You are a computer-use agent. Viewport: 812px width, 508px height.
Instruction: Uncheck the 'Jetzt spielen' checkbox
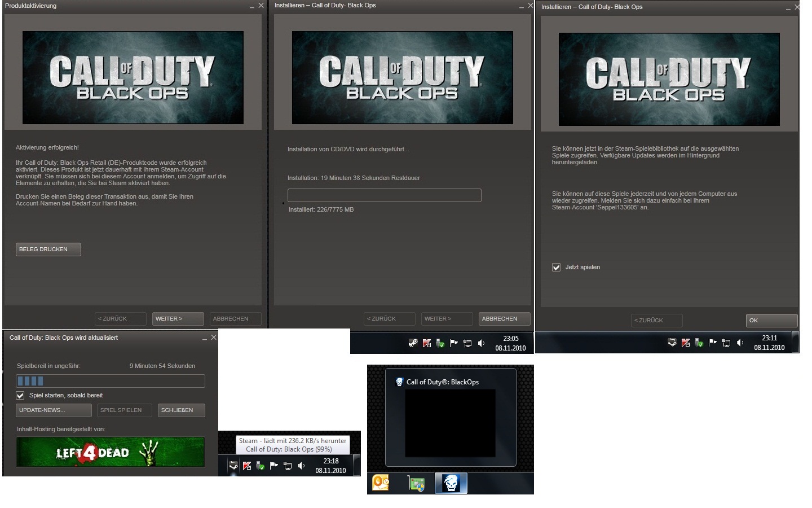tap(556, 268)
